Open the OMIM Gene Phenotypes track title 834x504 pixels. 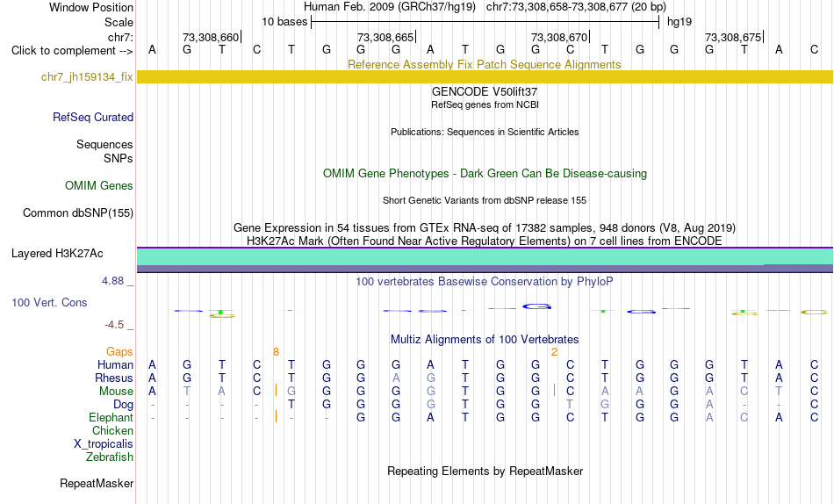[x=485, y=174]
